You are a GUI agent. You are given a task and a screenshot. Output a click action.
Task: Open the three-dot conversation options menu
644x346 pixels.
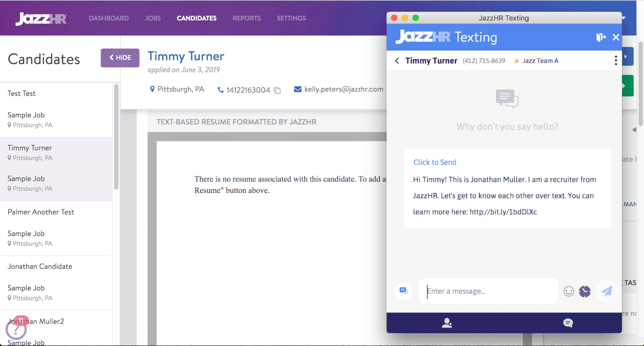(x=615, y=60)
